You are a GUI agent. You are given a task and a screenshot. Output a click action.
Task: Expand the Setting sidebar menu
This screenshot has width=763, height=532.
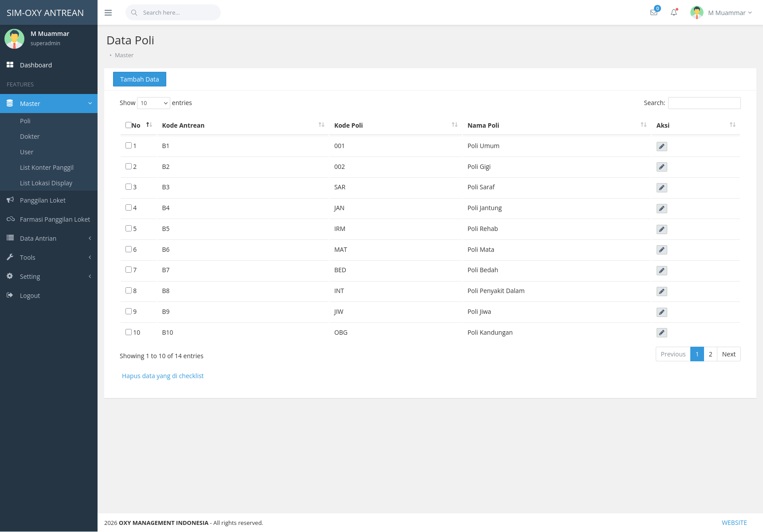(x=49, y=277)
